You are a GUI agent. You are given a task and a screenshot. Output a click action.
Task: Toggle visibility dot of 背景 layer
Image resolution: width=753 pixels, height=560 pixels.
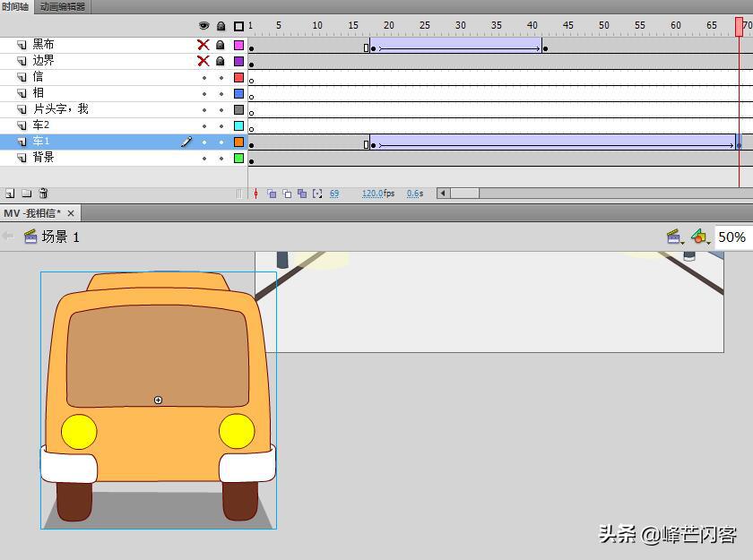(203, 158)
